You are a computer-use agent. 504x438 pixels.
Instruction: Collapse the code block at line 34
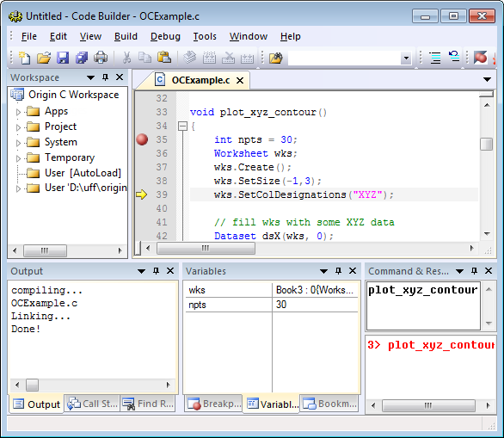click(182, 126)
